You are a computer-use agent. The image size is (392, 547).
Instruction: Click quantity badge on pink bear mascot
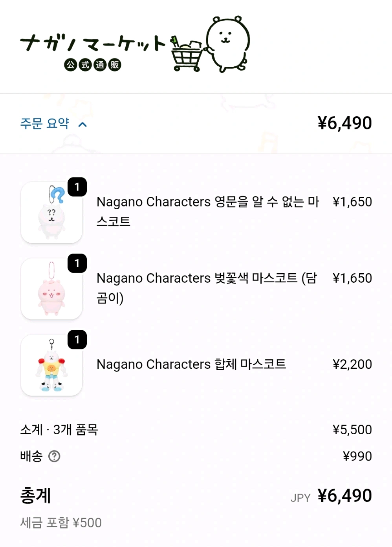77,263
